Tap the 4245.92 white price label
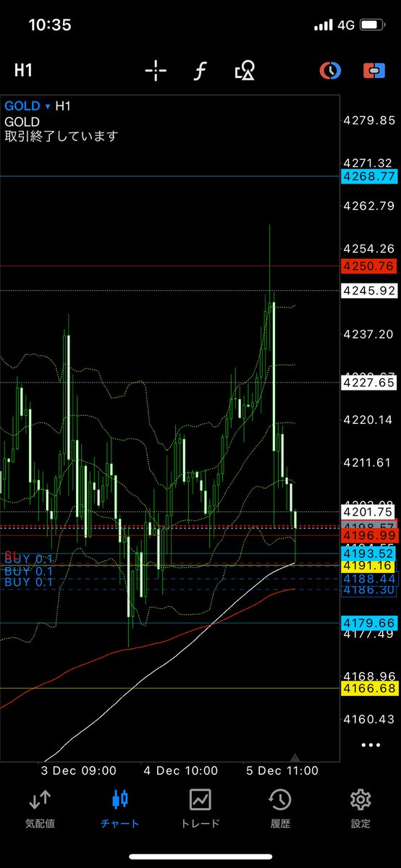 coord(369,291)
